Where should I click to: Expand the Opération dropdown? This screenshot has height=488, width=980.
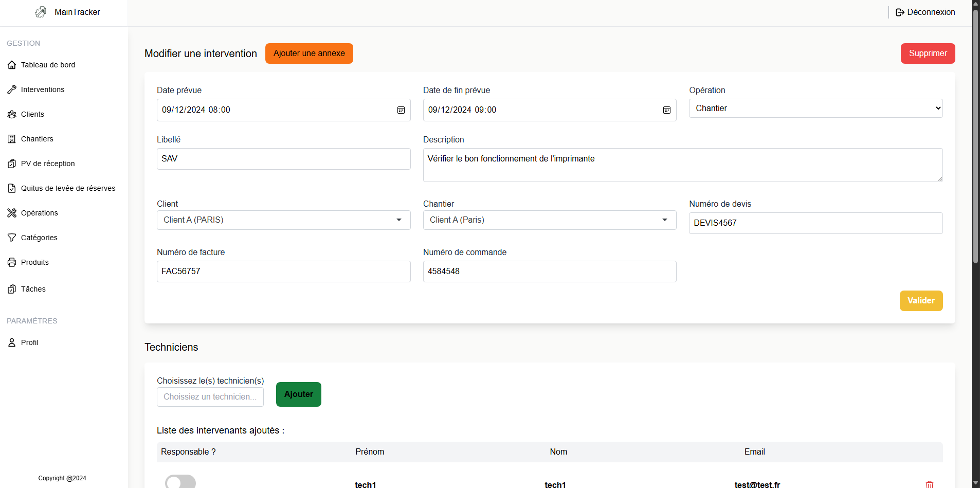coord(815,109)
